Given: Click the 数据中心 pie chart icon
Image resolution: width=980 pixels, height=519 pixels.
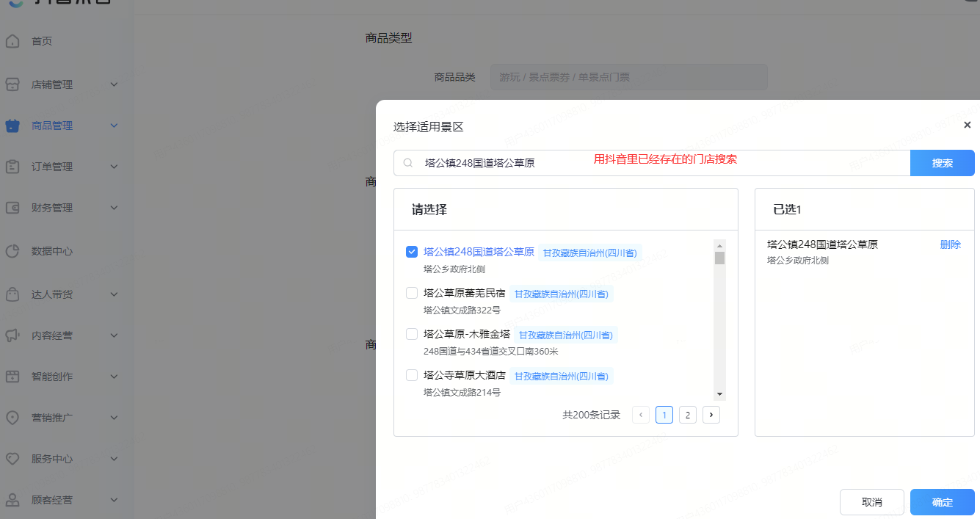Looking at the screenshot, I should point(12,251).
